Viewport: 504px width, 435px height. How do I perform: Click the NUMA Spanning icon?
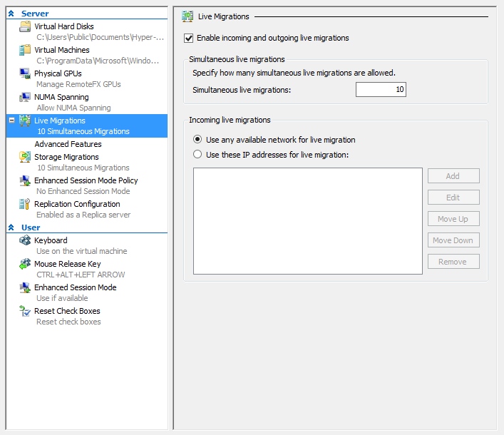(25, 98)
